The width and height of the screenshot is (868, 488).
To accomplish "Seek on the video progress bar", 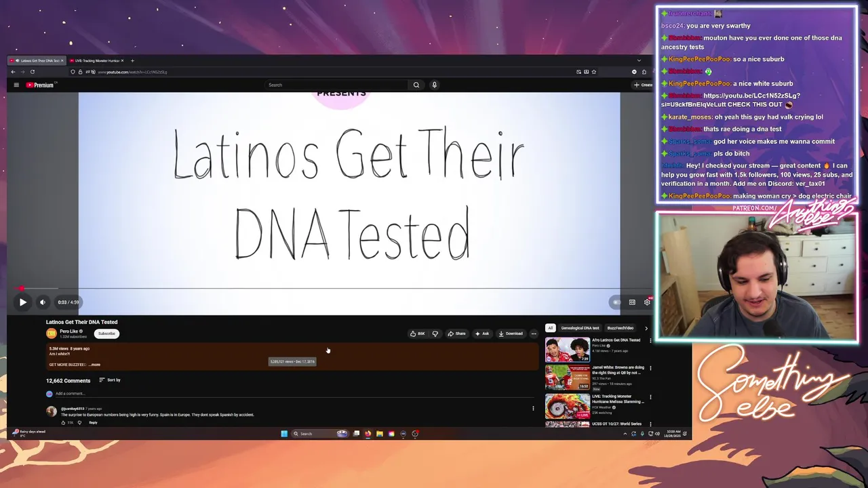I will click(329, 289).
